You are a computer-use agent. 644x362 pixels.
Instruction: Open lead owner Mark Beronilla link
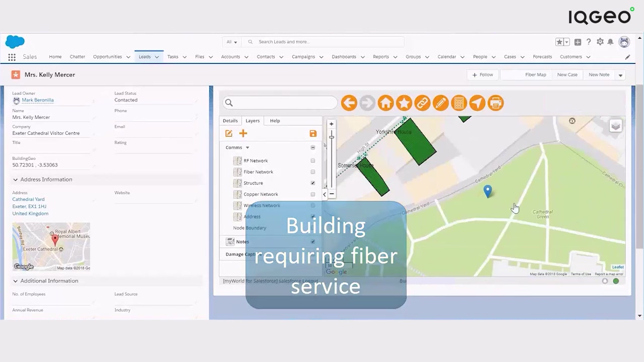pos(38,100)
